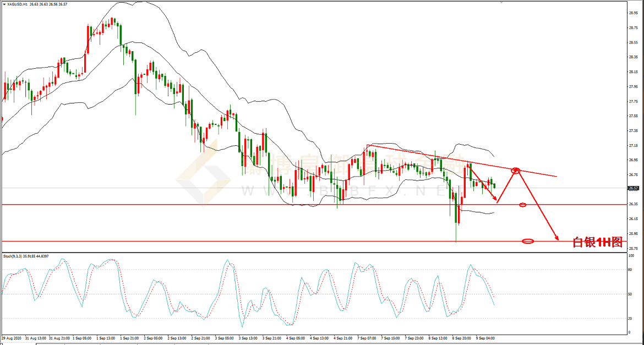Click the 25.95 price axis label
The height and width of the screenshot is (345, 644).
point(634,233)
